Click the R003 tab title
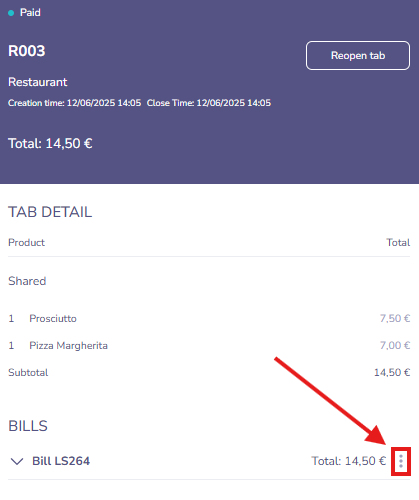 click(x=26, y=51)
